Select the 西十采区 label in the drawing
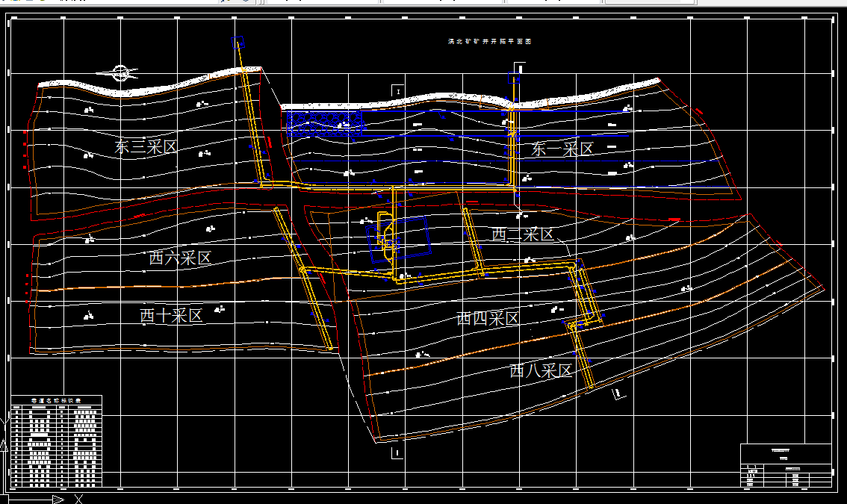The image size is (847, 504). [171, 316]
